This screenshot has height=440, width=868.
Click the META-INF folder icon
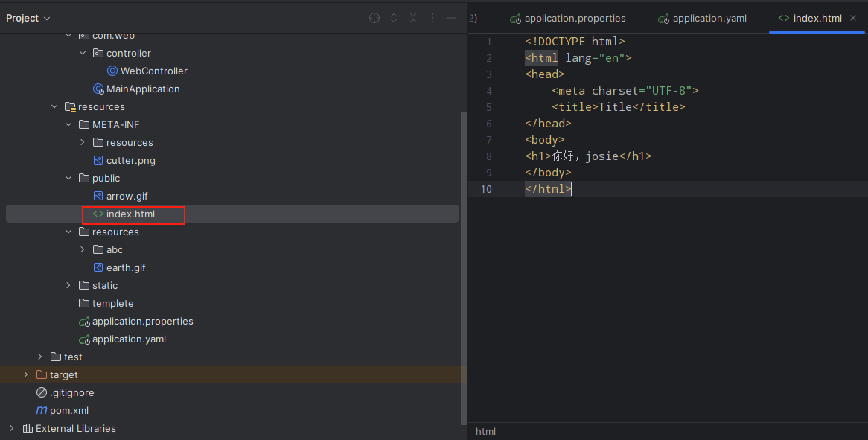[x=84, y=124]
